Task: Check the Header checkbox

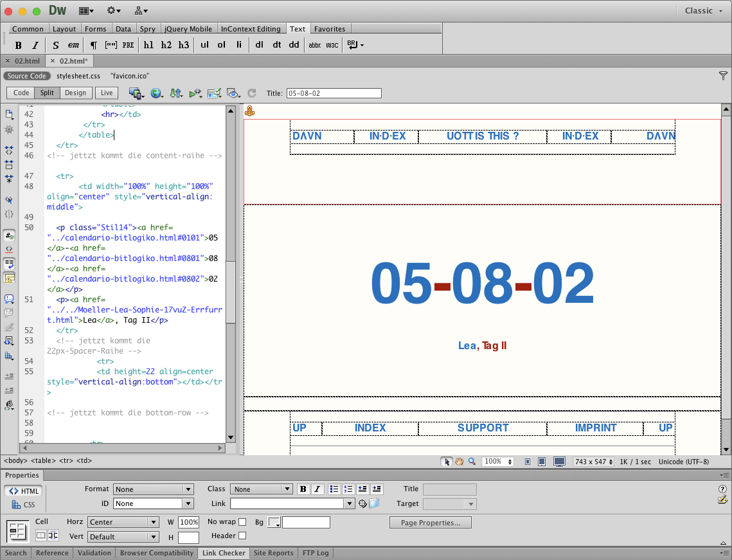Action: point(242,536)
